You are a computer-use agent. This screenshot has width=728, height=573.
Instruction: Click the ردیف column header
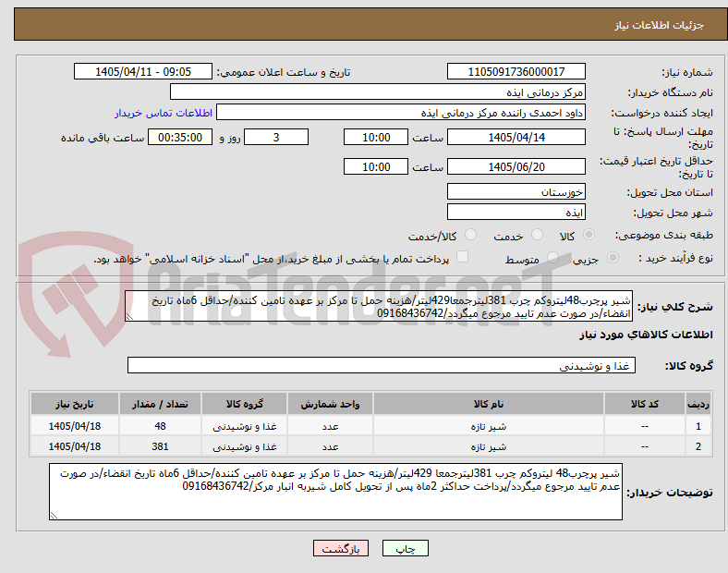698,404
